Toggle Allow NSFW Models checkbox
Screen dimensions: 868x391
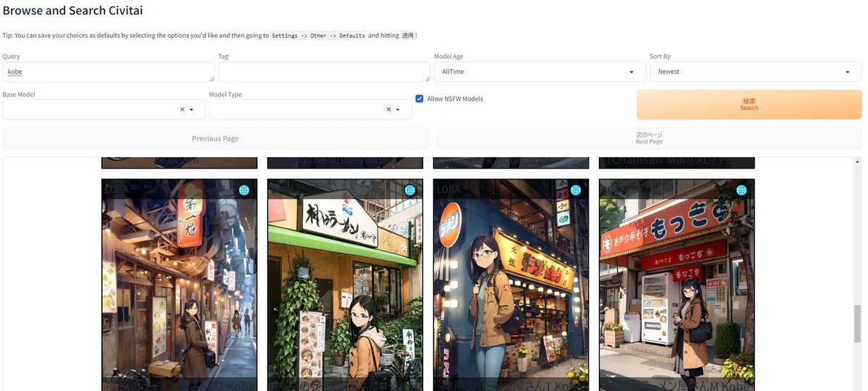[420, 98]
